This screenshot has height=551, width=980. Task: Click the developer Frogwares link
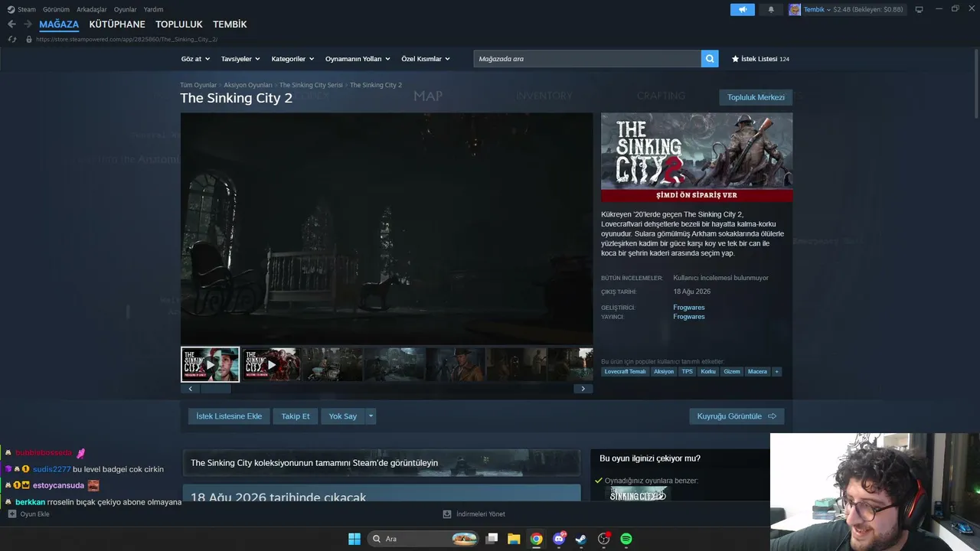689,308
